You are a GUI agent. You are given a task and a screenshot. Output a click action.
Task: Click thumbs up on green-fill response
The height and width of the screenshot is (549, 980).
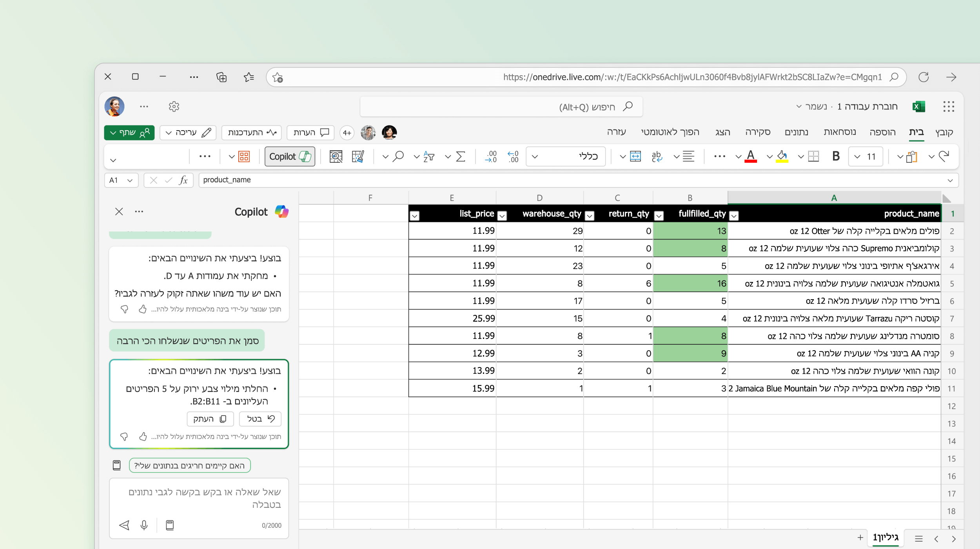point(143,436)
